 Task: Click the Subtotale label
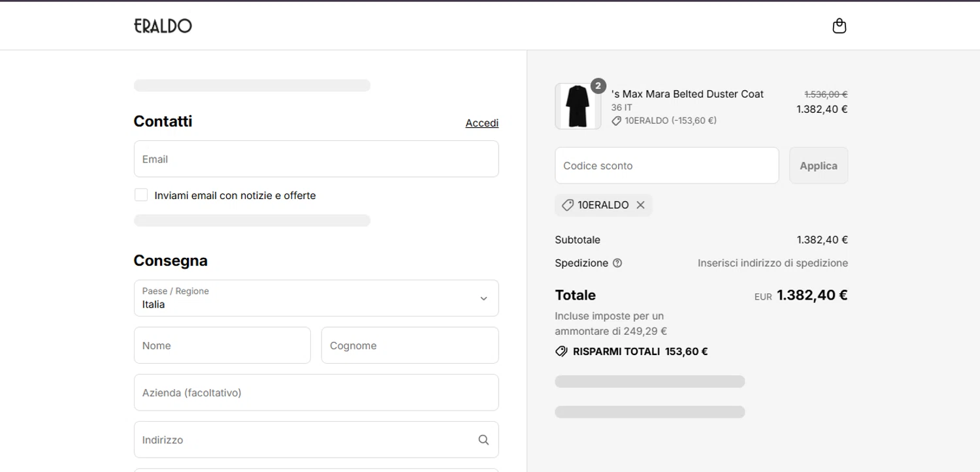pyautogui.click(x=578, y=240)
